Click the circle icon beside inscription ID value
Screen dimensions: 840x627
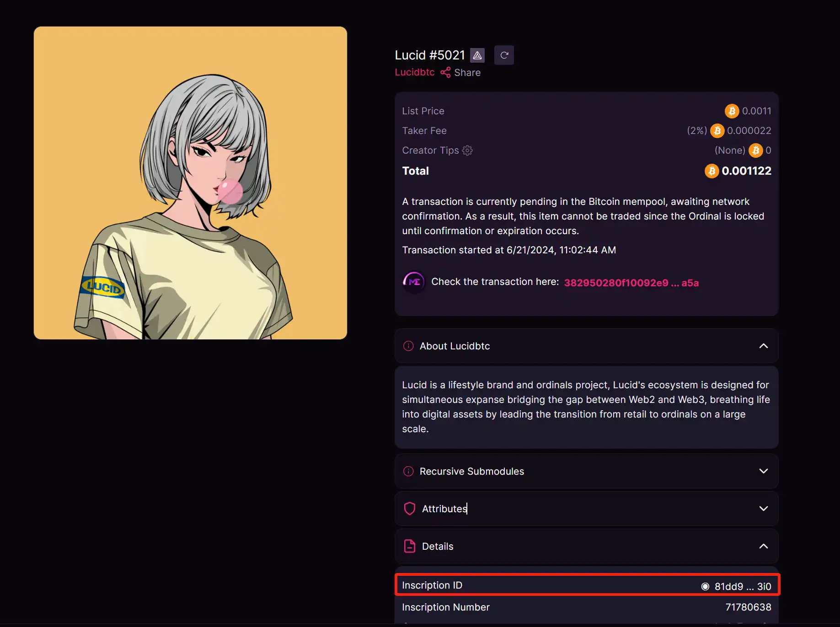[x=705, y=586]
